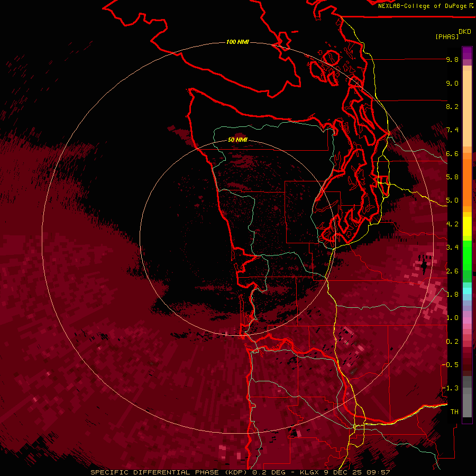
Task: Select the 5.0 value on the color scale
Action: tap(452, 200)
